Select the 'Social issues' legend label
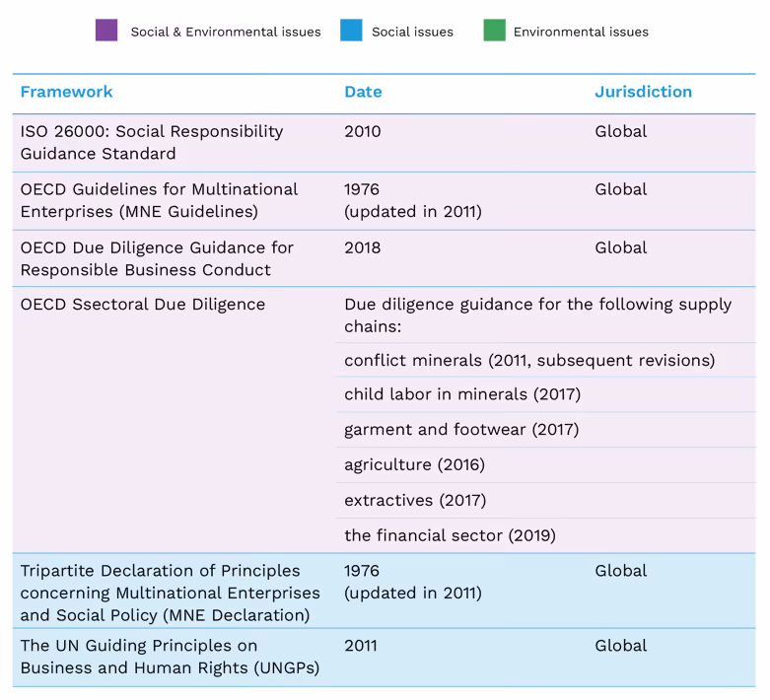Viewport: 770px width, 700px height. point(412,32)
